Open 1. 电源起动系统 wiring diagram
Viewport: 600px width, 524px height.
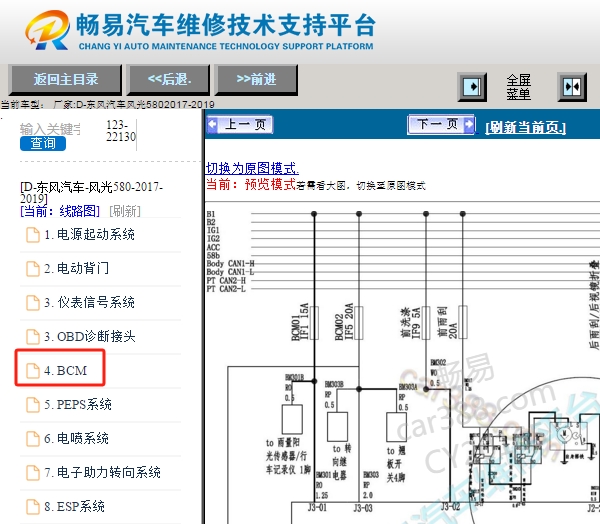(x=89, y=235)
